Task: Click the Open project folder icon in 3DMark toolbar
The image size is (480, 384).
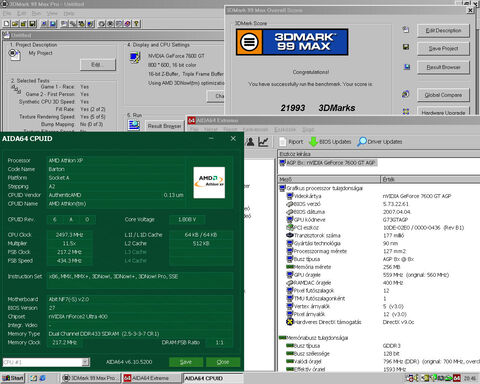Action: click(x=15, y=24)
